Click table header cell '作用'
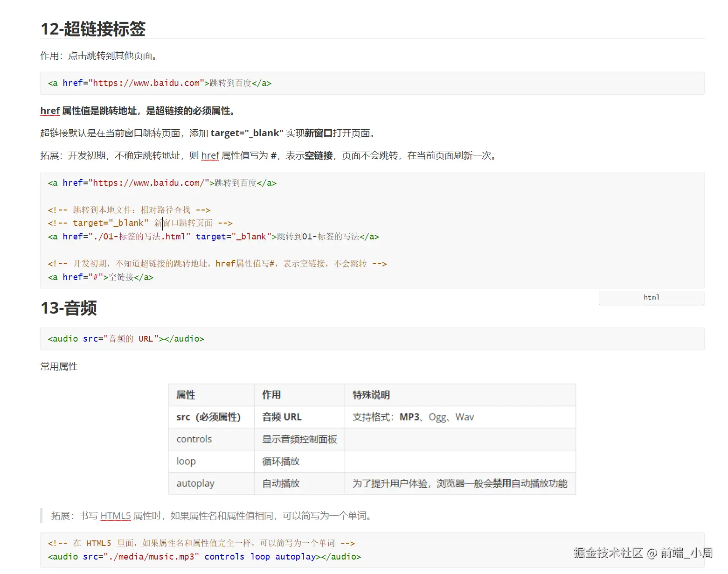 (299, 395)
